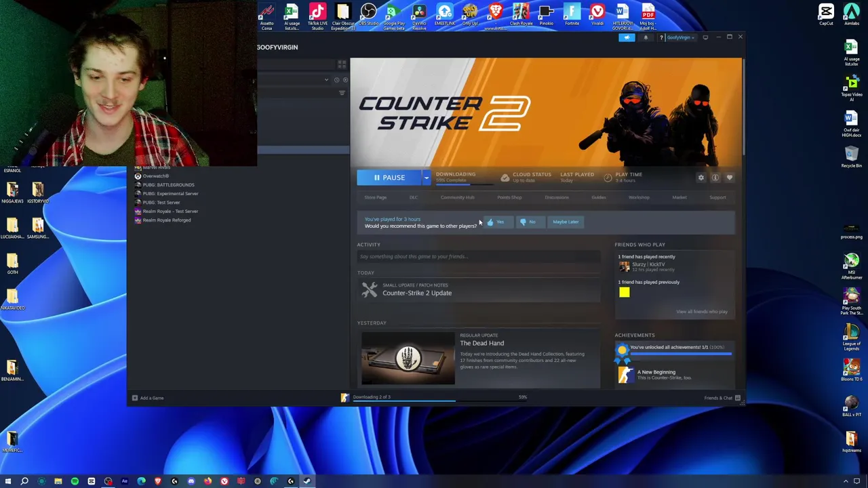Open Steam notifications bell icon
Viewport: 868px width, 488px height.
click(x=645, y=37)
